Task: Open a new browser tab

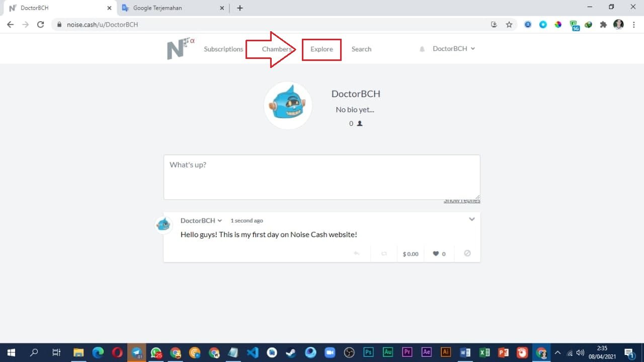Action: (x=239, y=8)
